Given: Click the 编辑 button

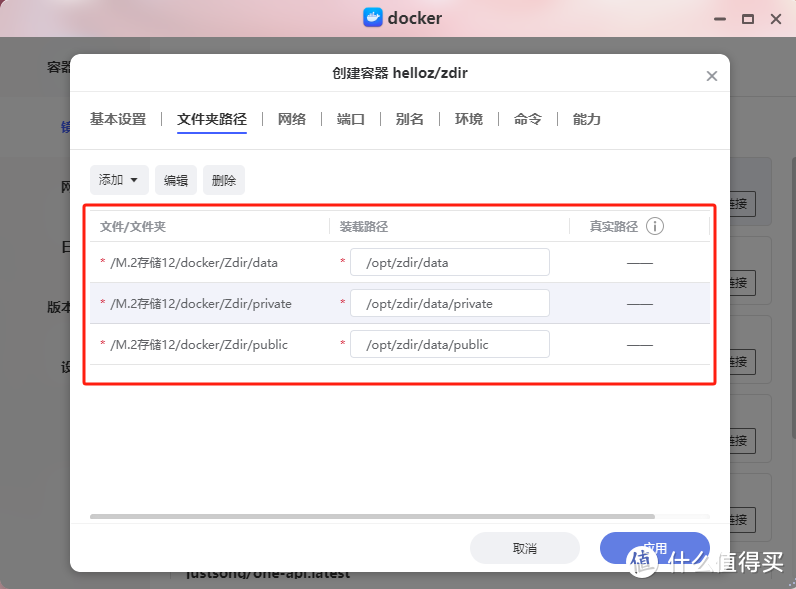Looking at the screenshot, I should [176, 180].
